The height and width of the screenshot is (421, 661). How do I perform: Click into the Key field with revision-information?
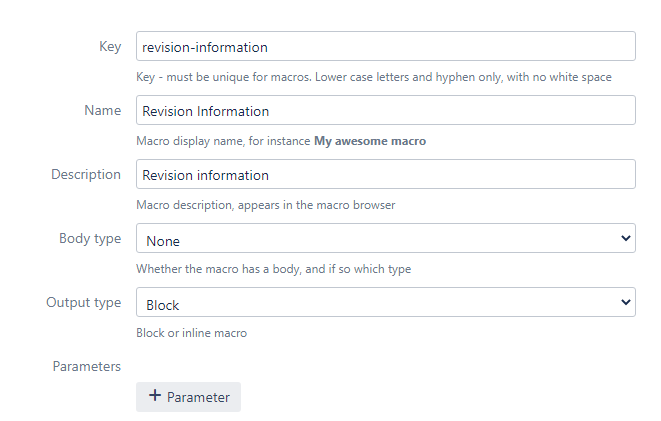385,47
